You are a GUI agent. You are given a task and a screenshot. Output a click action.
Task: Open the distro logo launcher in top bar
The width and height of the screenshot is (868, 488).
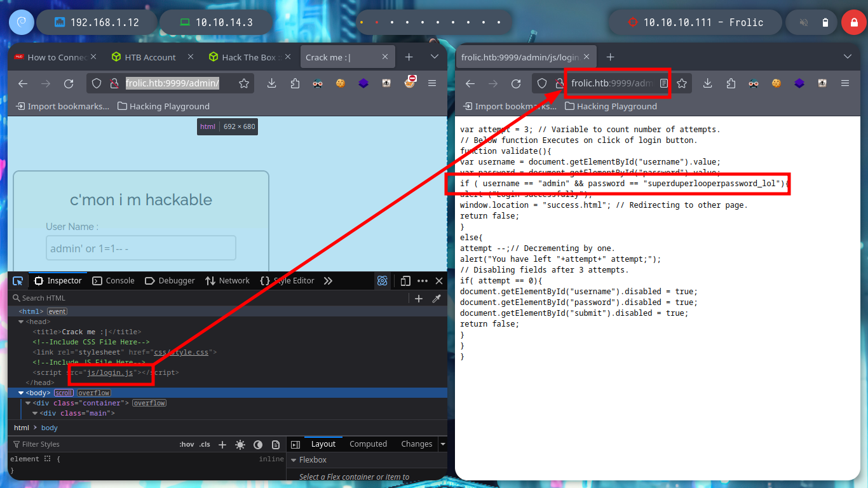[21, 22]
